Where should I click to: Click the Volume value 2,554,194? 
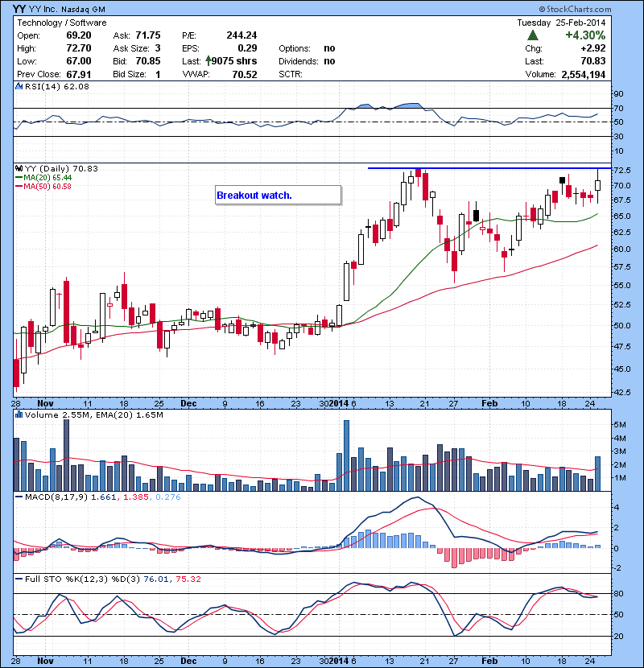click(580, 74)
